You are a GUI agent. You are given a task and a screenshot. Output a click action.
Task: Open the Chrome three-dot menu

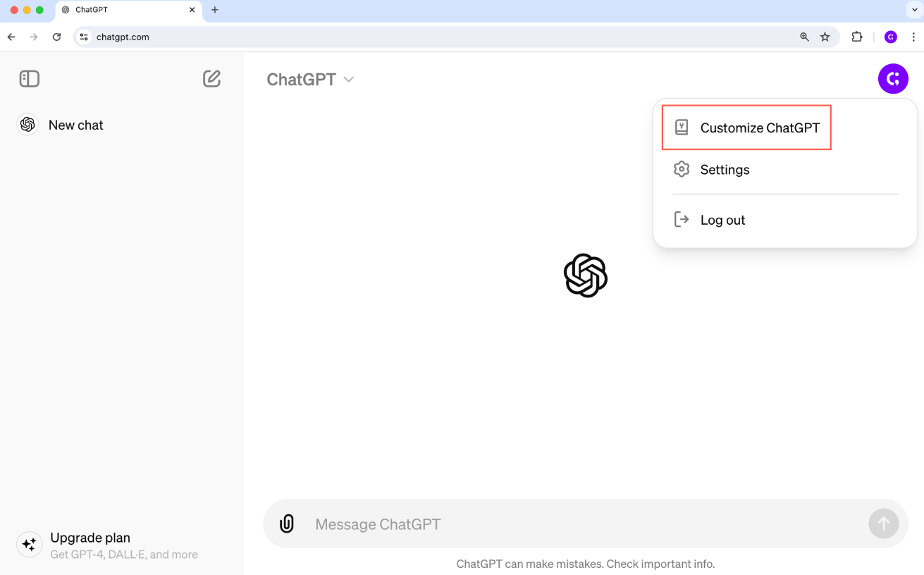click(913, 37)
